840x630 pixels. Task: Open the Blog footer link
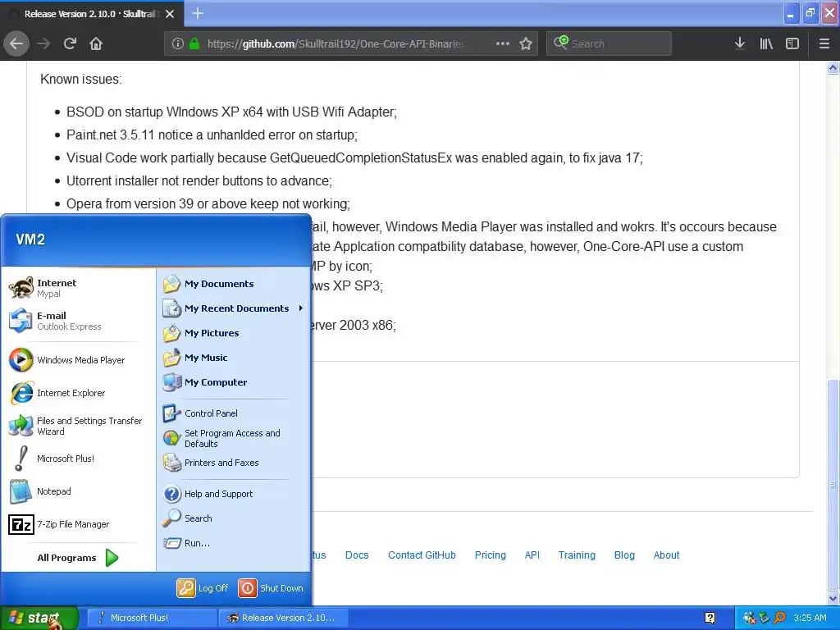click(624, 555)
